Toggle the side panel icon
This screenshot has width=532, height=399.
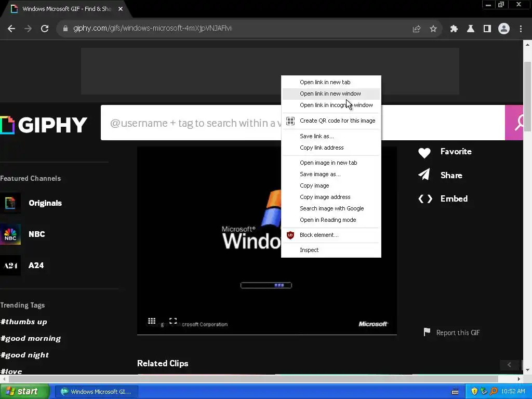pos(487,29)
